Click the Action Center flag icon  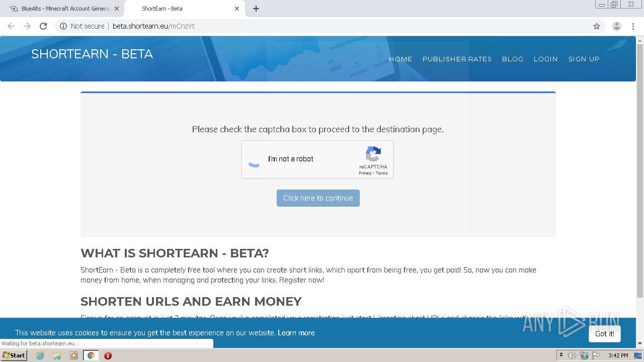tap(596, 355)
